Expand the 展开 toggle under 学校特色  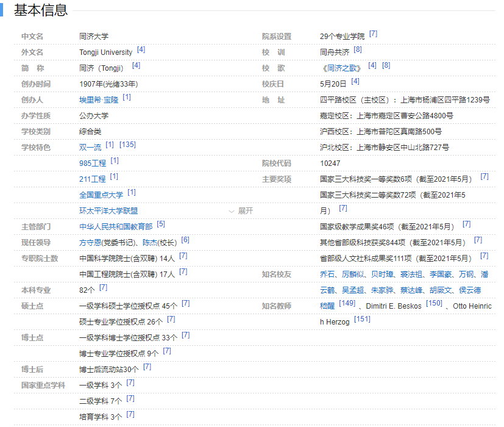tap(241, 210)
